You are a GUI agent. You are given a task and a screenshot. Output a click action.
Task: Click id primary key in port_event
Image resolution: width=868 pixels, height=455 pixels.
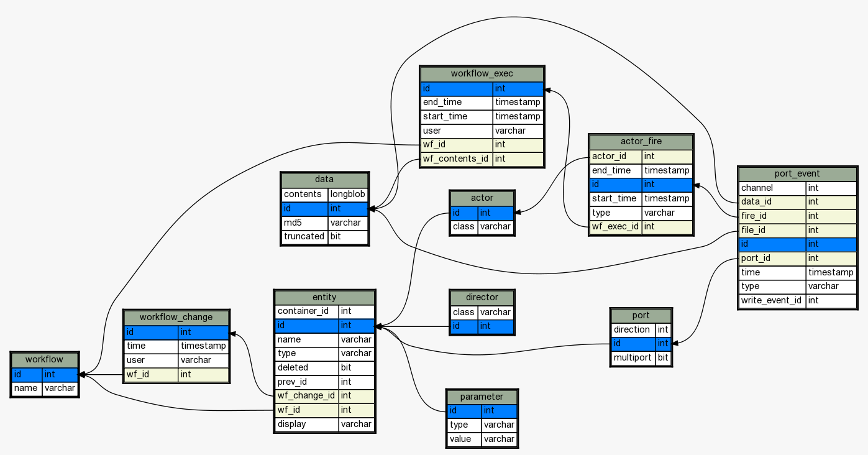[x=798, y=244]
